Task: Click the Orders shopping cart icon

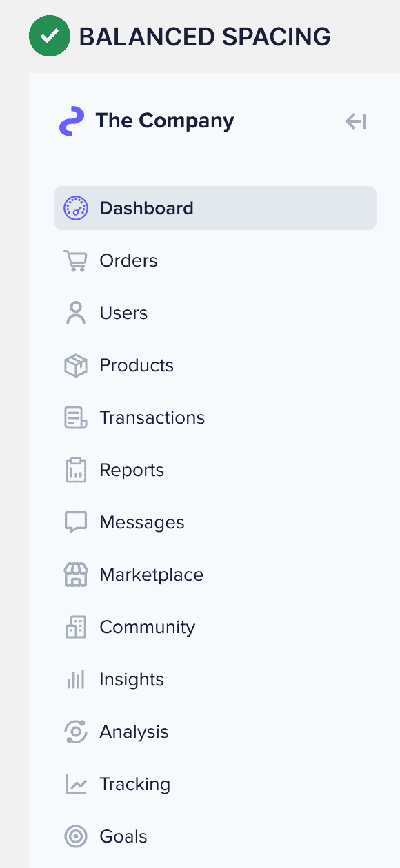Action: coord(76,260)
